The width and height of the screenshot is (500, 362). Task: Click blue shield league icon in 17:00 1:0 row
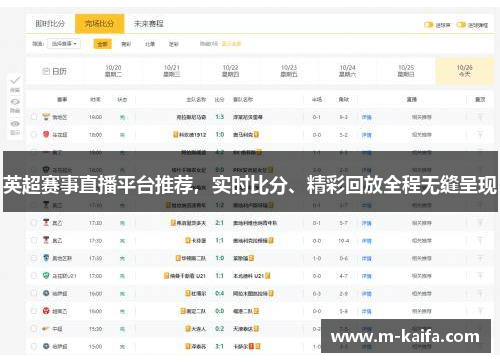coord(46,258)
